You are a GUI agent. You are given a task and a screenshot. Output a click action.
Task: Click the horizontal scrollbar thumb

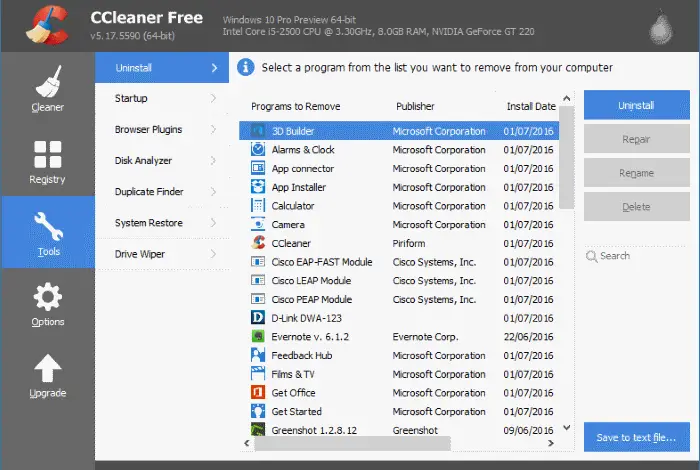pos(353,443)
